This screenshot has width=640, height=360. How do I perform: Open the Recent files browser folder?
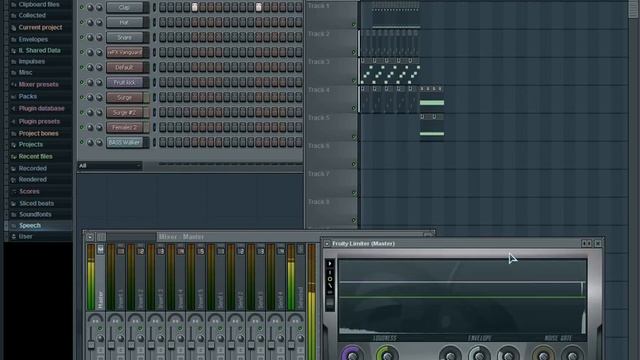(x=35, y=157)
